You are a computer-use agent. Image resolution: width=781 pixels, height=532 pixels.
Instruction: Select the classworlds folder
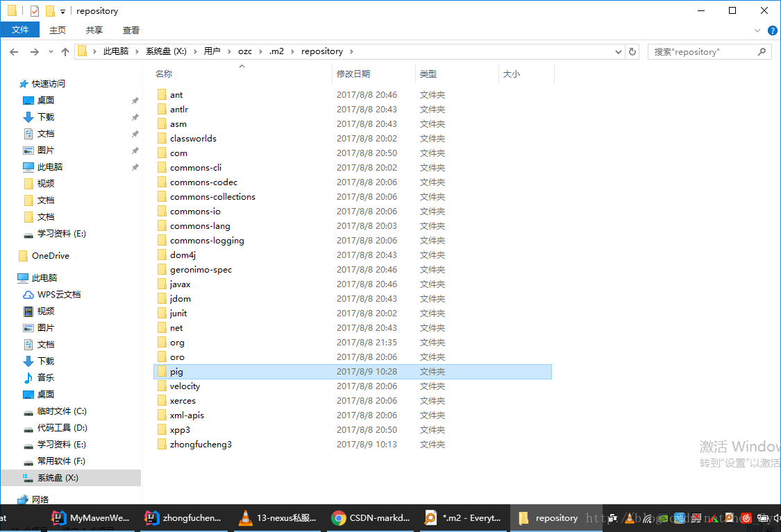click(x=193, y=138)
